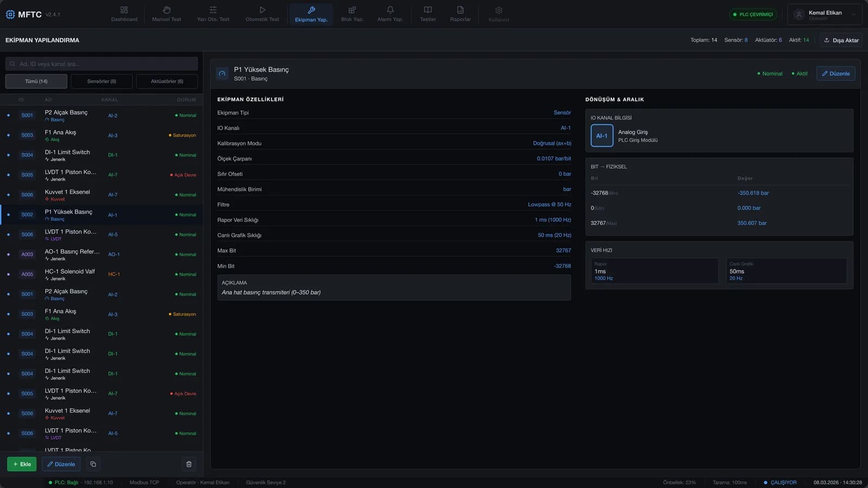Click the PLC: Bağlı status entry
The image size is (868, 488).
click(x=63, y=483)
